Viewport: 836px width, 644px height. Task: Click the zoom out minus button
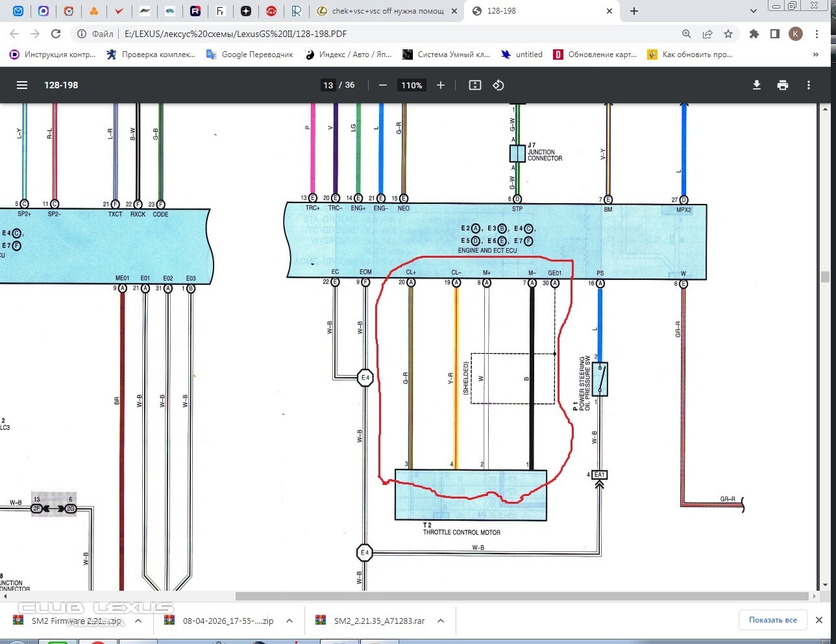[x=383, y=85]
